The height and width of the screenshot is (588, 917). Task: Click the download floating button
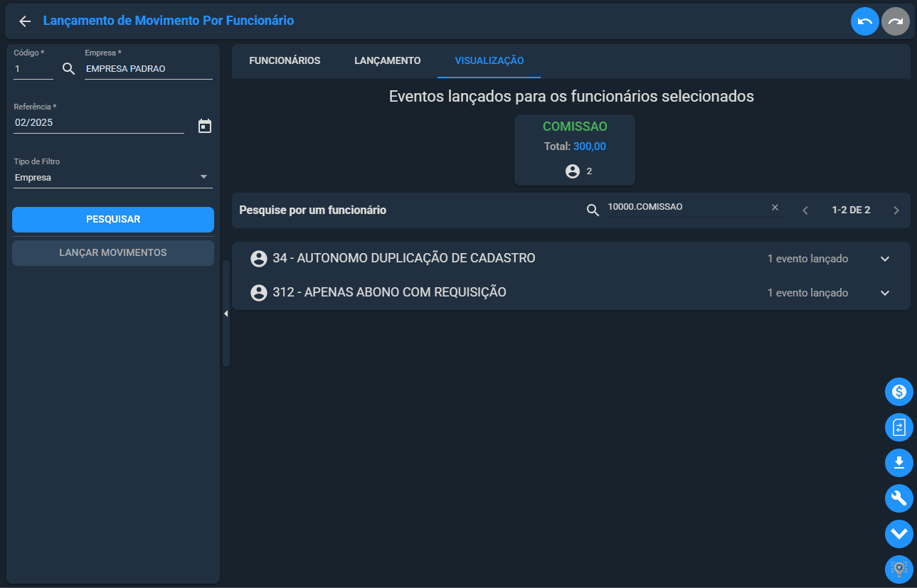(899, 463)
